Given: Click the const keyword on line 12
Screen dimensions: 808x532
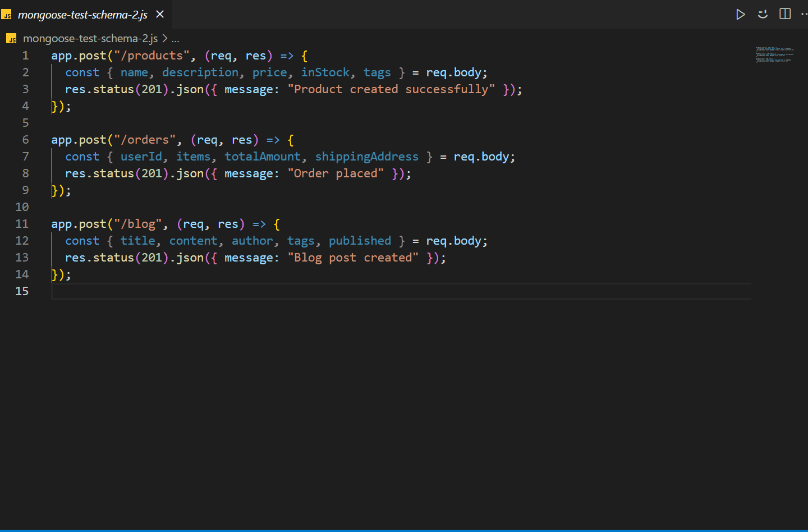Looking at the screenshot, I should (x=82, y=241).
